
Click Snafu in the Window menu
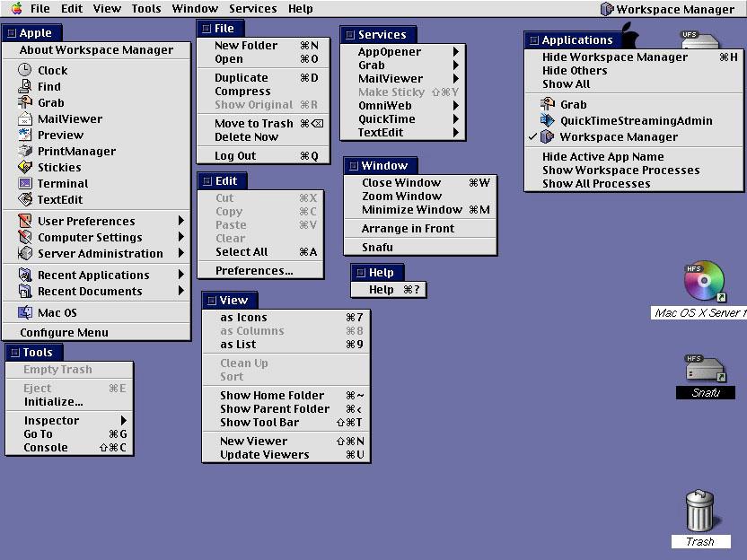pyautogui.click(x=420, y=247)
